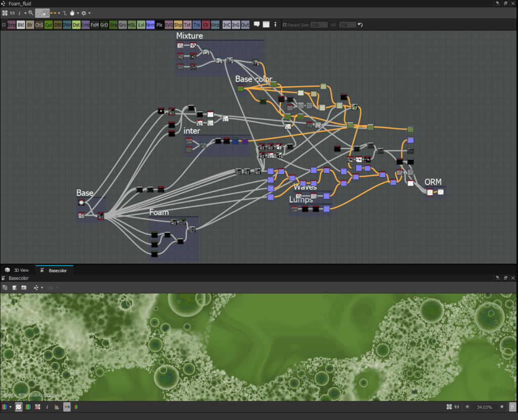
Task: Reset the parent size value
Action: pyautogui.click(x=360, y=25)
